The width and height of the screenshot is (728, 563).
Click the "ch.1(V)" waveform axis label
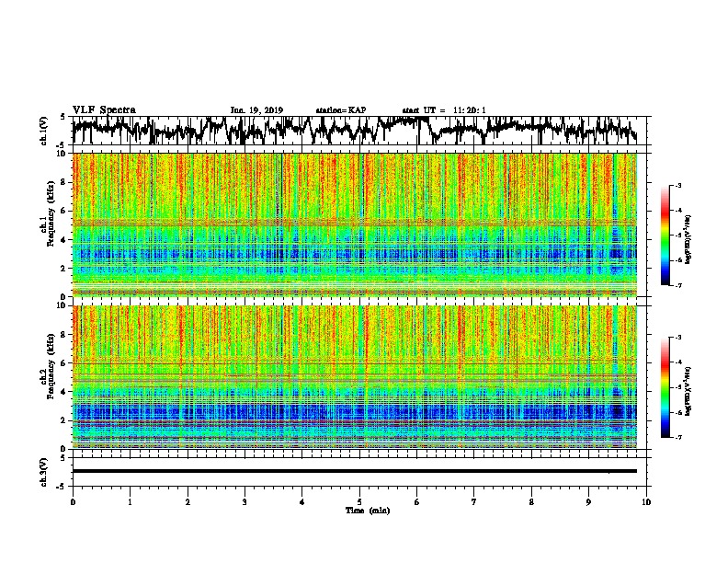tap(44, 131)
